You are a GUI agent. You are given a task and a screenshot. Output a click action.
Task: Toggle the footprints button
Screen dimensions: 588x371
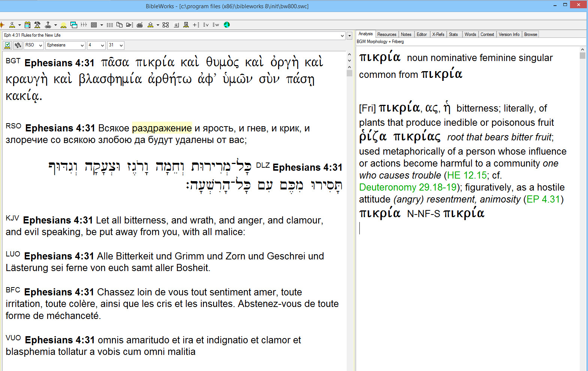pyautogui.click(x=18, y=45)
